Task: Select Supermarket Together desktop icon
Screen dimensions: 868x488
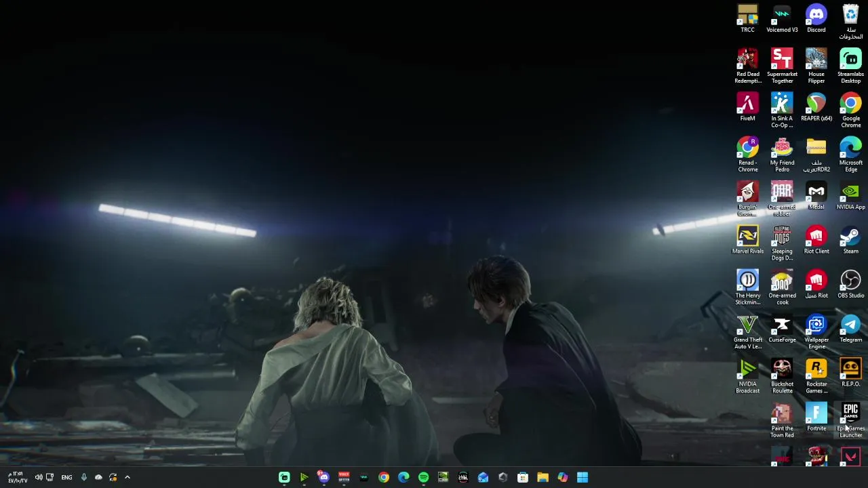Action: [782, 66]
